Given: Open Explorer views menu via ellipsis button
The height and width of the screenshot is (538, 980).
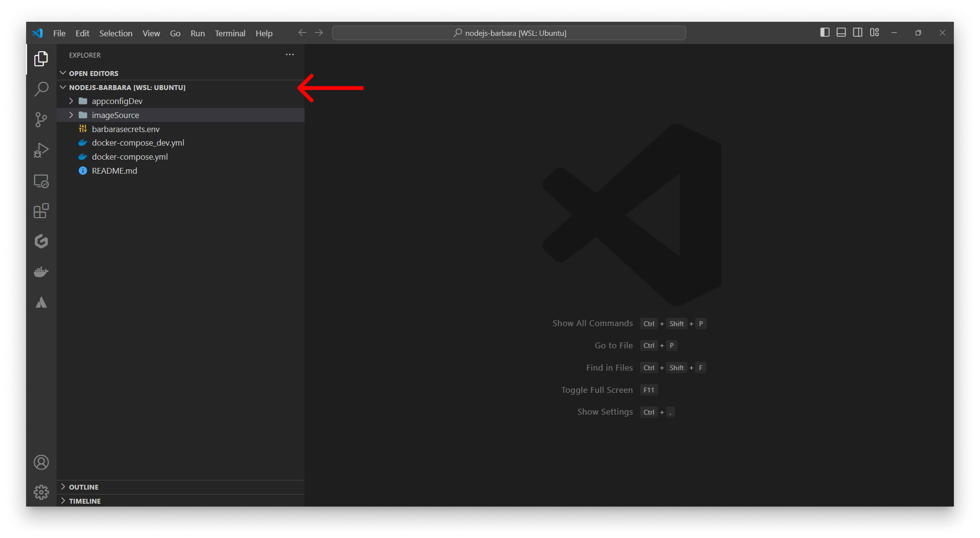Looking at the screenshot, I should click(289, 55).
